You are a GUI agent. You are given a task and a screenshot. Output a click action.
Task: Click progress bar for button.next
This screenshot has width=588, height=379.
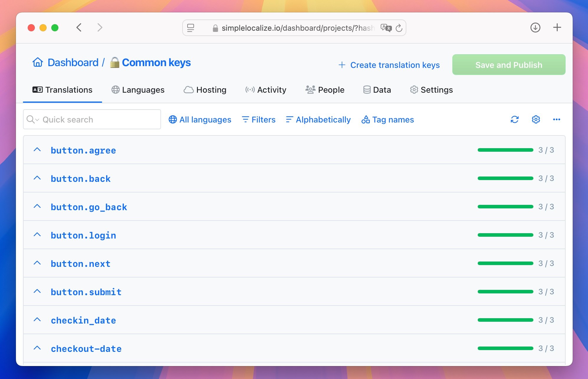point(505,263)
